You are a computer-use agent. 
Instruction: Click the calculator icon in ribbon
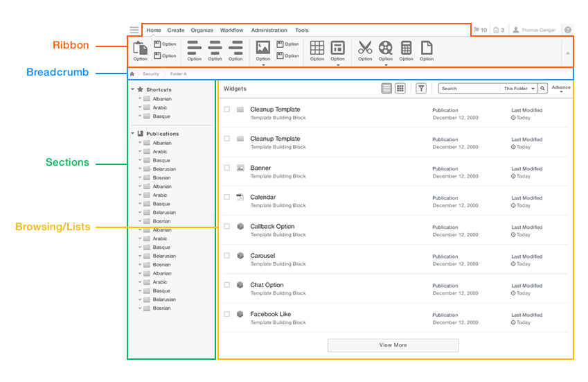(x=407, y=48)
